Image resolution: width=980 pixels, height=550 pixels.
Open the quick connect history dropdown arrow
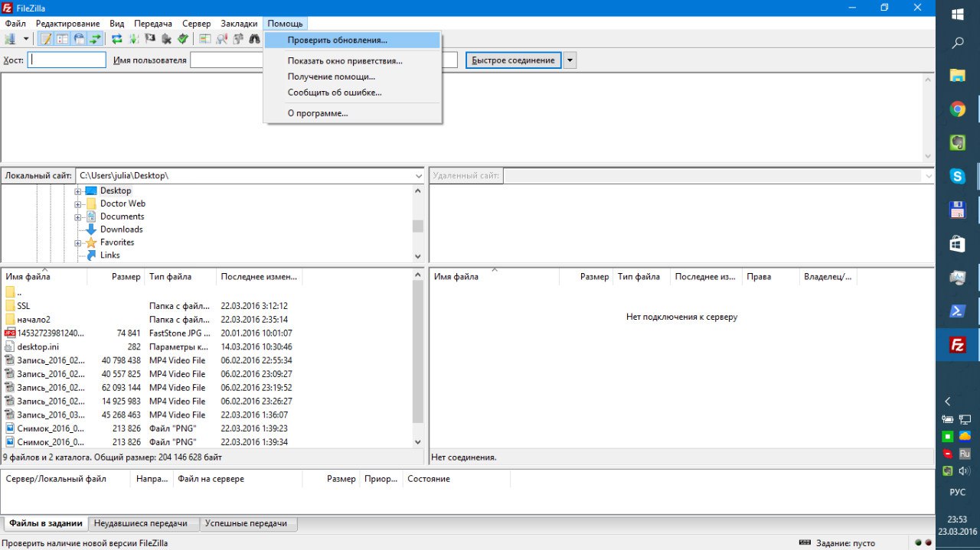click(x=570, y=60)
